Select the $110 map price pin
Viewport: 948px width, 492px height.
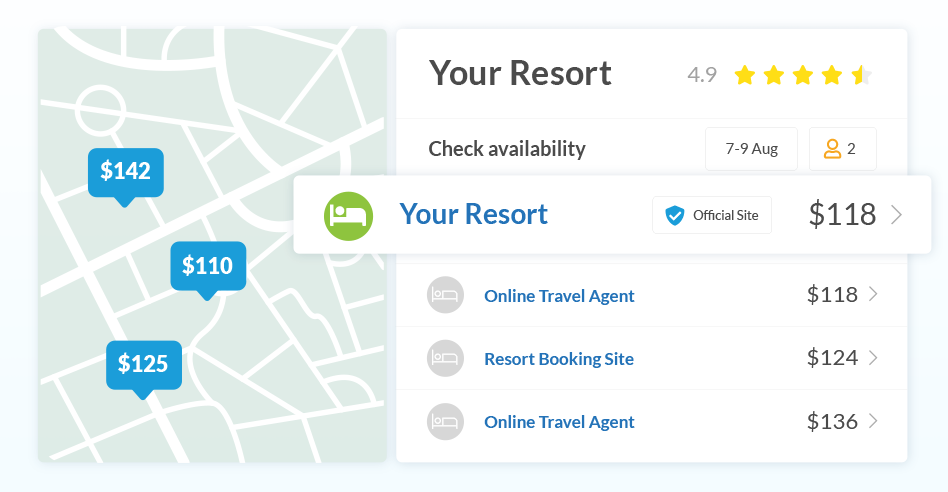click(208, 270)
